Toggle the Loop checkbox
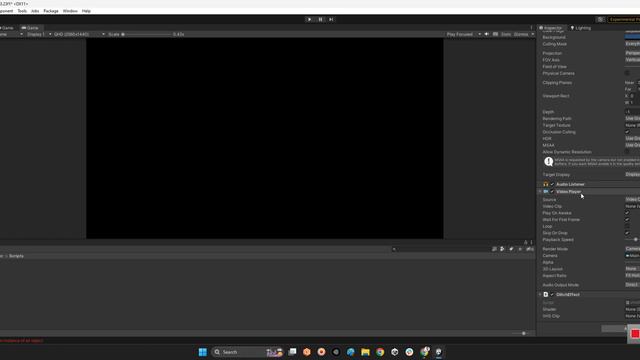The width and height of the screenshot is (640, 360). (627, 226)
